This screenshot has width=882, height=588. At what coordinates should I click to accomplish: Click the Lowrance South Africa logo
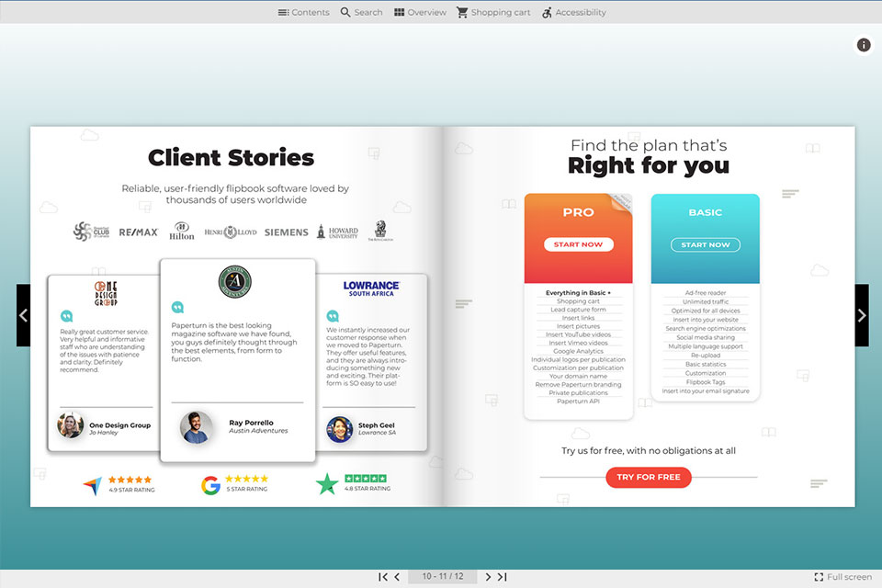pos(371,288)
